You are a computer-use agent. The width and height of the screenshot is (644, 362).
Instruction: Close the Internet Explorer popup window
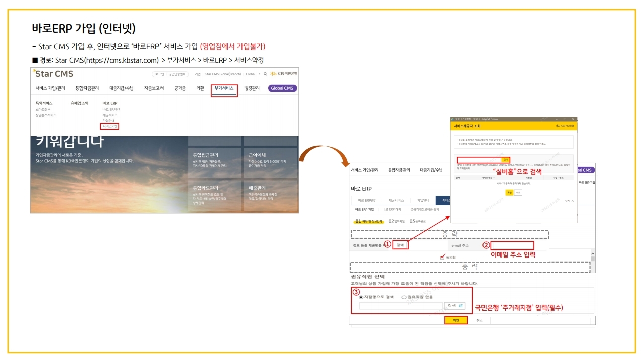coord(574,119)
